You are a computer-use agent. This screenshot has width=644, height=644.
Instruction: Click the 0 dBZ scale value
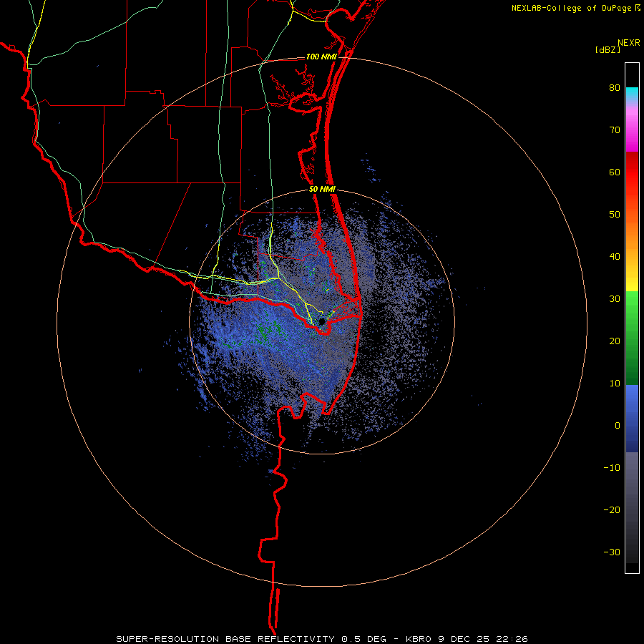pyautogui.click(x=618, y=426)
